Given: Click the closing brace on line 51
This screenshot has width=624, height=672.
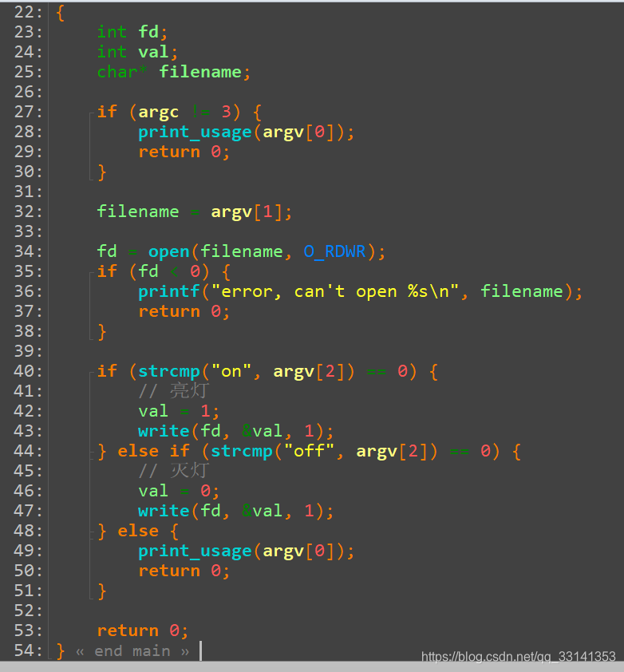Looking at the screenshot, I should pos(101,591).
